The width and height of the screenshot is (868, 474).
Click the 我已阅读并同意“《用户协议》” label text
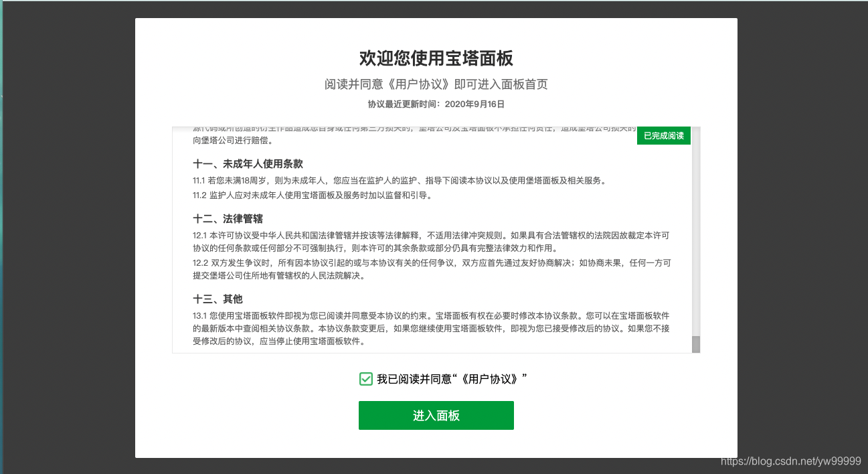tap(452, 379)
